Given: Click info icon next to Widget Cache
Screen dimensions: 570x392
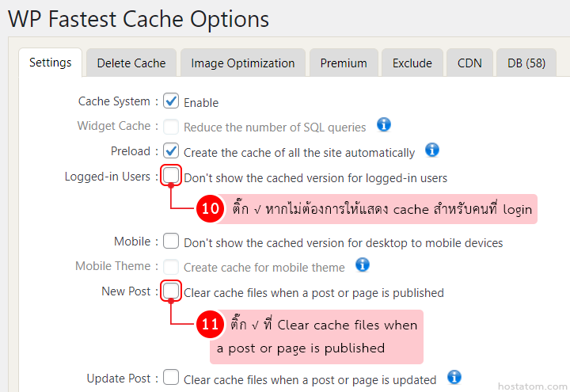Looking at the screenshot, I should point(384,124).
